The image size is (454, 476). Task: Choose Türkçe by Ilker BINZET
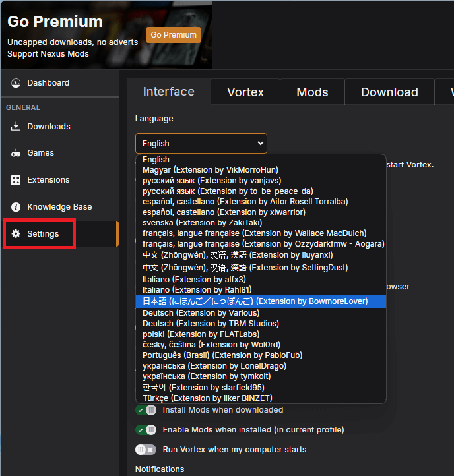[207, 398]
